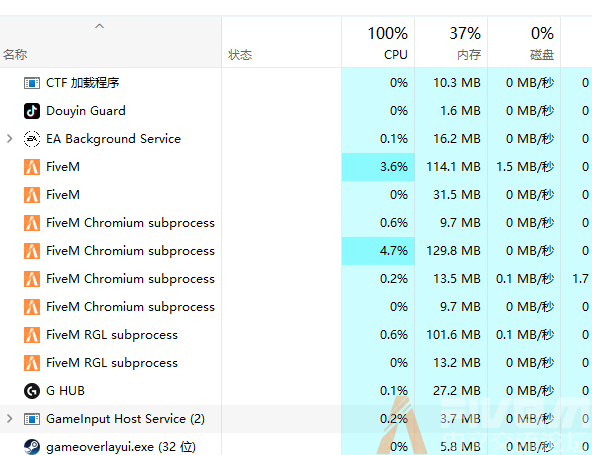The height and width of the screenshot is (455, 592).
Task: Select FiveM RGL subprocess at 13.2 MB
Action: tap(296, 363)
